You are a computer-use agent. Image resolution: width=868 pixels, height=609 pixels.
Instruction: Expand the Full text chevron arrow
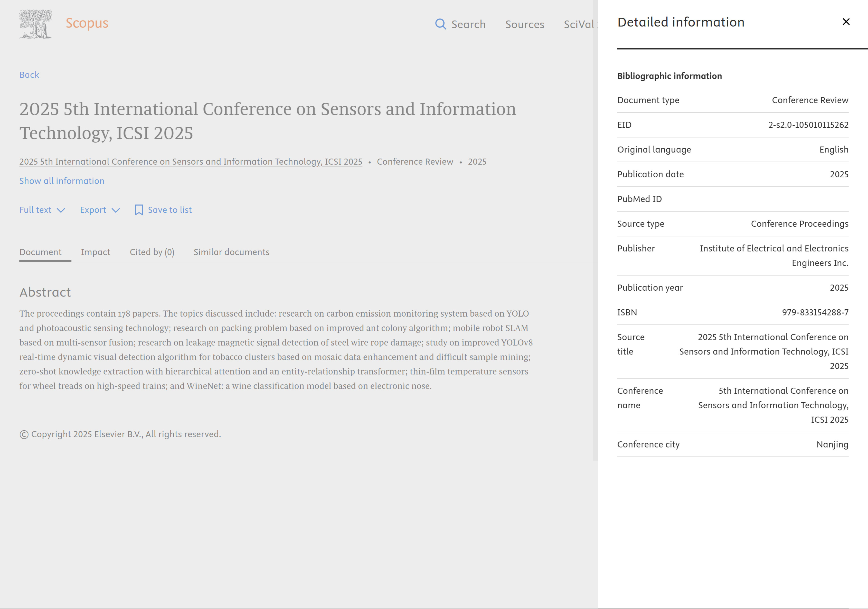click(62, 210)
